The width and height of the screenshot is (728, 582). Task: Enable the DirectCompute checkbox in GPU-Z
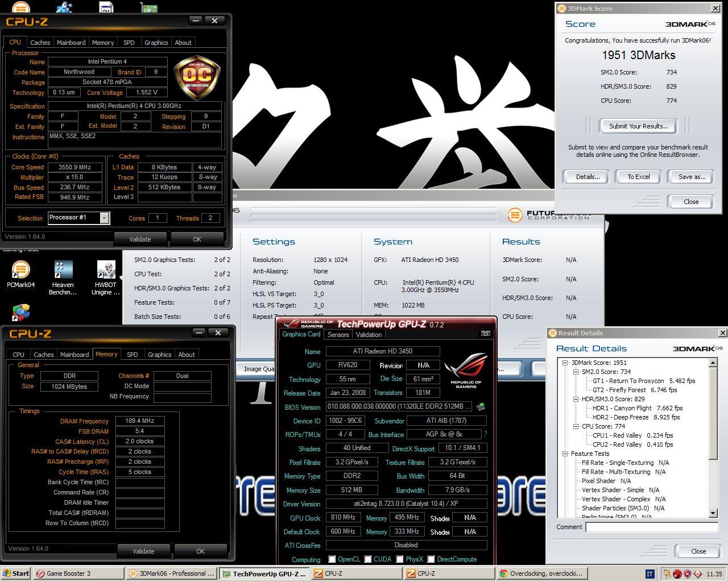[431, 559]
